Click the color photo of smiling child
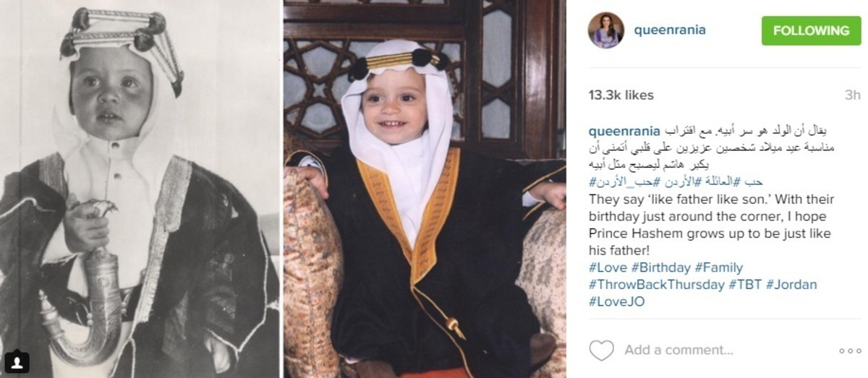Viewport: 868px width, 378px height. tap(425, 189)
